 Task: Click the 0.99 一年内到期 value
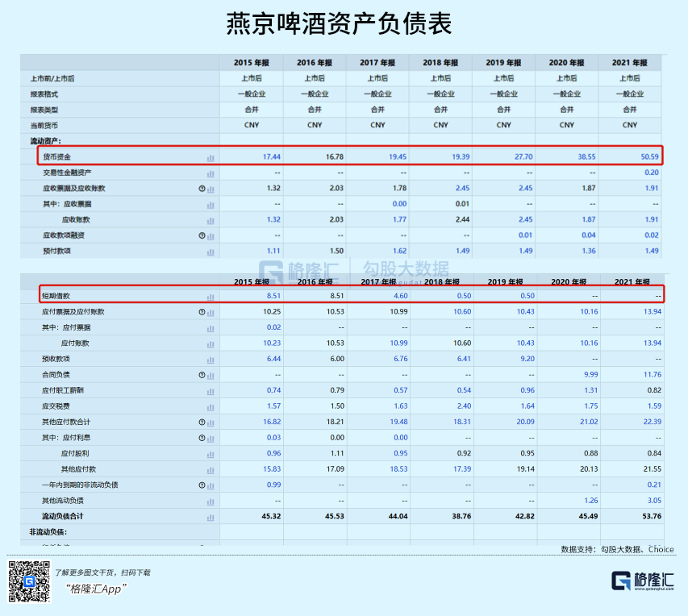[x=273, y=485]
